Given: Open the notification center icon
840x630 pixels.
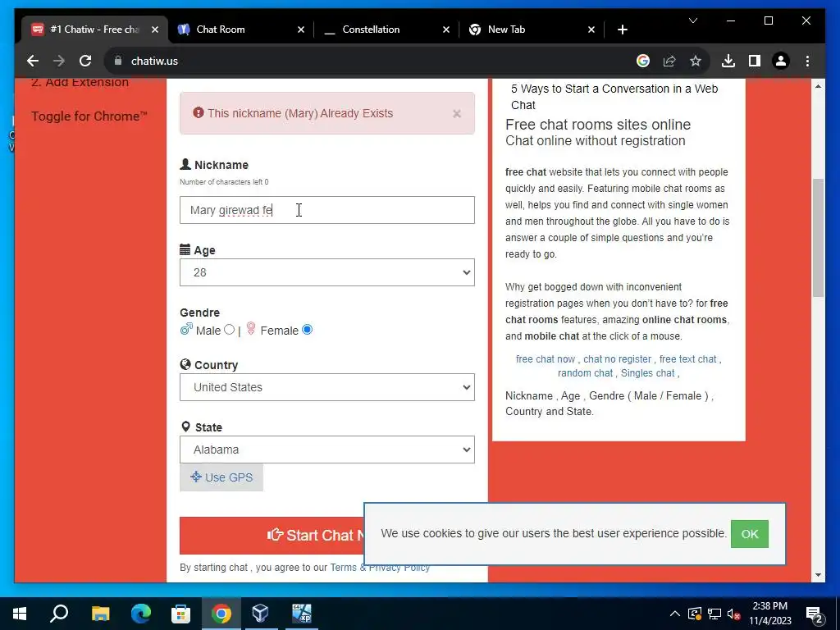Looking at the screenshot, I should tap(815, 614).
